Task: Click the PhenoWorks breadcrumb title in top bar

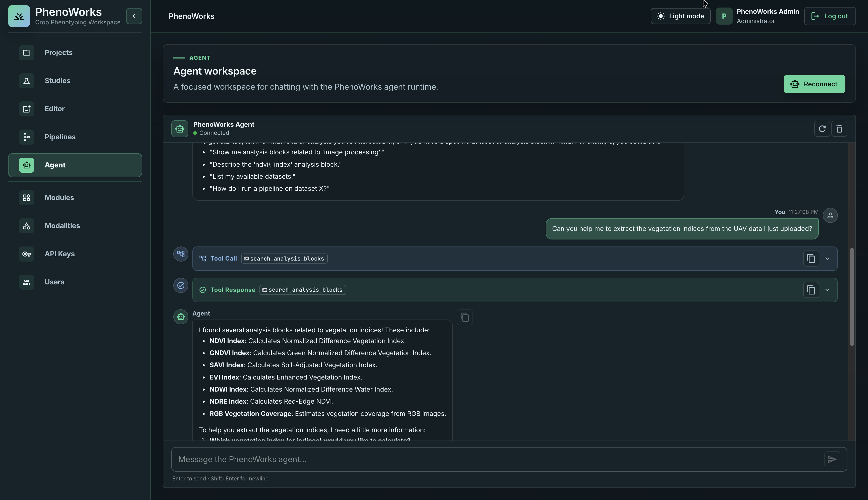Action: point(191,16)
